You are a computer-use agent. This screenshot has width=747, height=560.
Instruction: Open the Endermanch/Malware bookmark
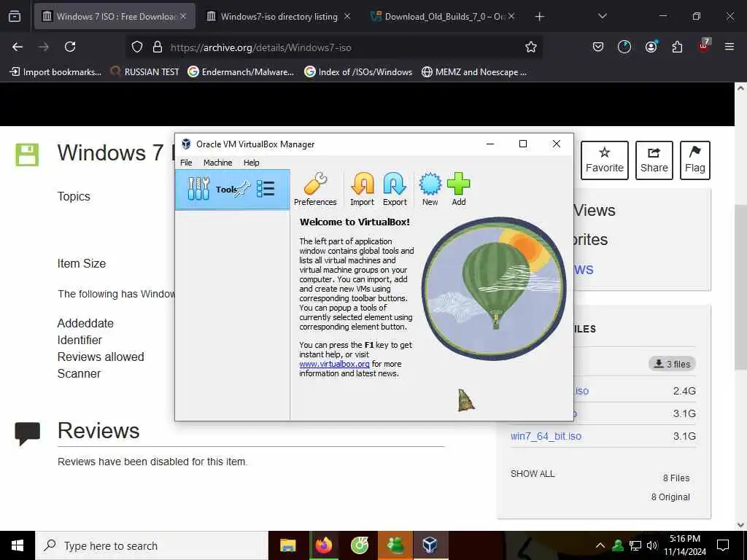coord(241,72)
